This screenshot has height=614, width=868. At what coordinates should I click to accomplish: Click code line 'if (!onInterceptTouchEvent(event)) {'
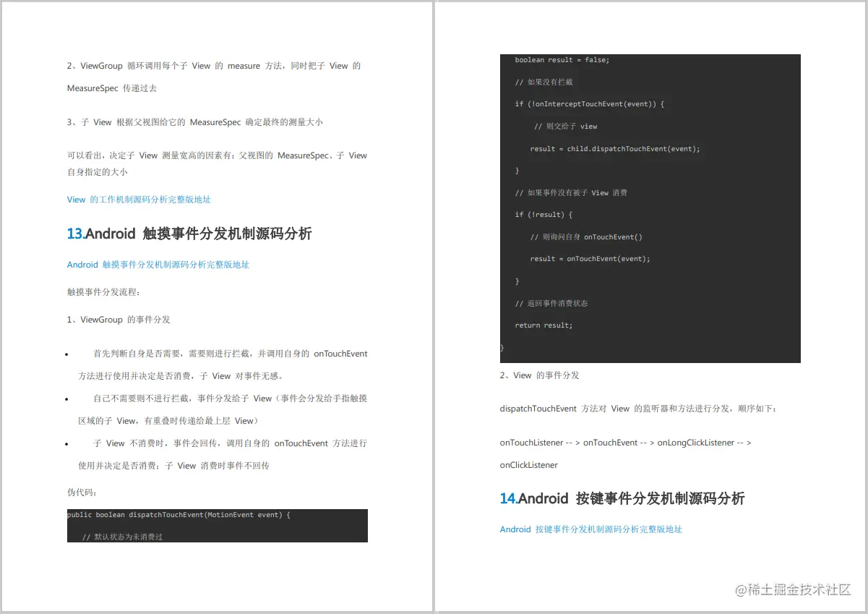click(x=589, y=104)
